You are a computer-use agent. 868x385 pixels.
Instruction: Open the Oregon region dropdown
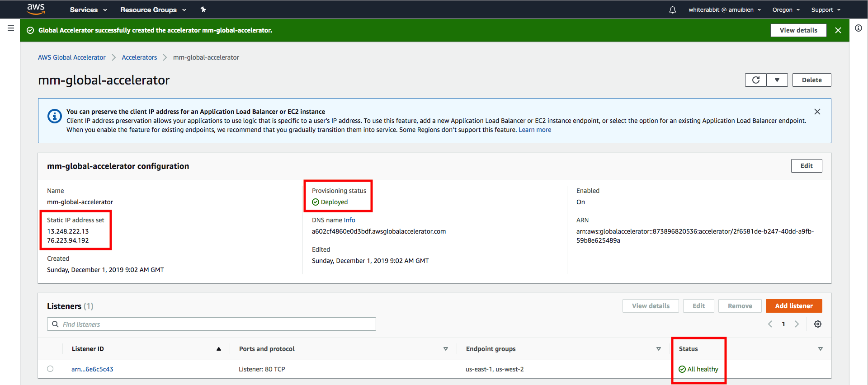pyautogui.click(x=786, y=9)
